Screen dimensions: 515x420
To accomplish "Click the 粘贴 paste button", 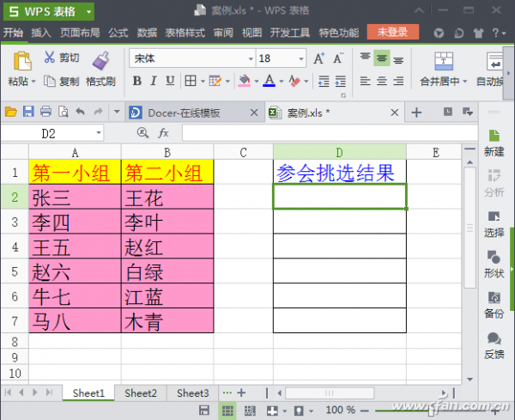I will 21,69.
